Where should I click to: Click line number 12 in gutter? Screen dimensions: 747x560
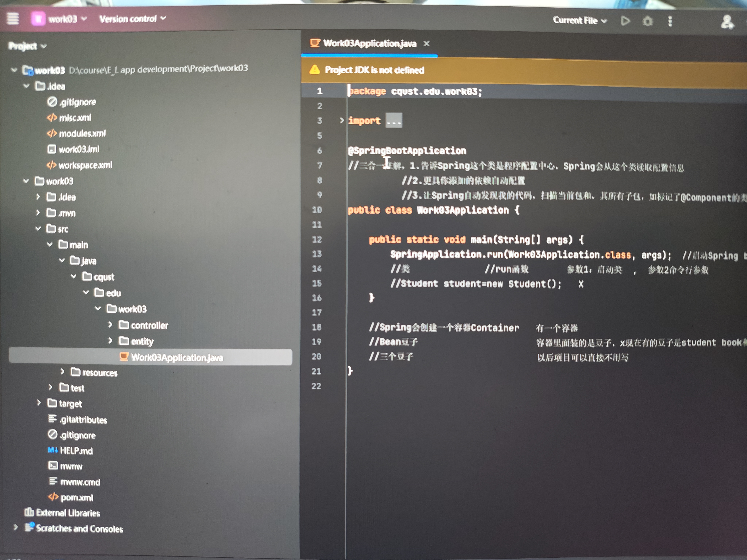pos(317,239)
